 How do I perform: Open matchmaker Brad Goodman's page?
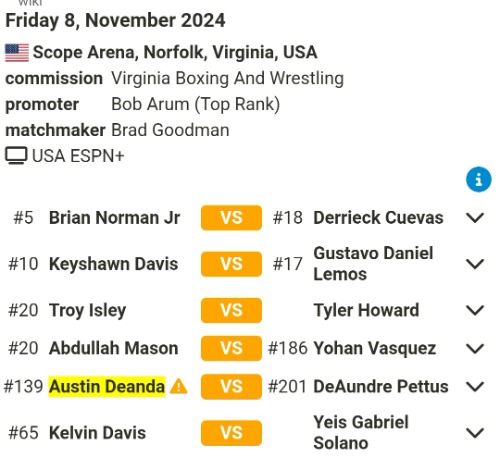click(170, 130)
